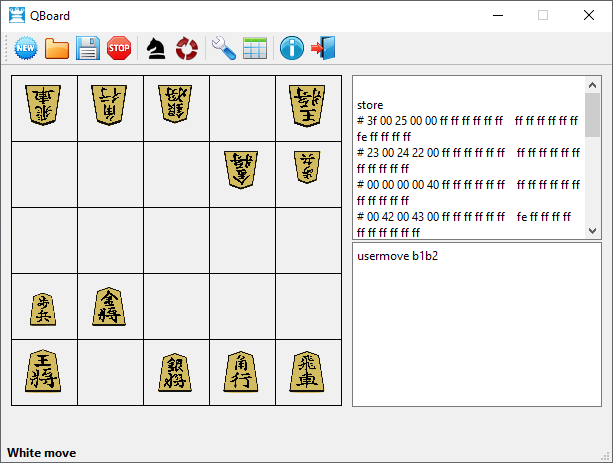Exit via the door arrow icon
Screen dimensions: 613x463
point(323,48)
